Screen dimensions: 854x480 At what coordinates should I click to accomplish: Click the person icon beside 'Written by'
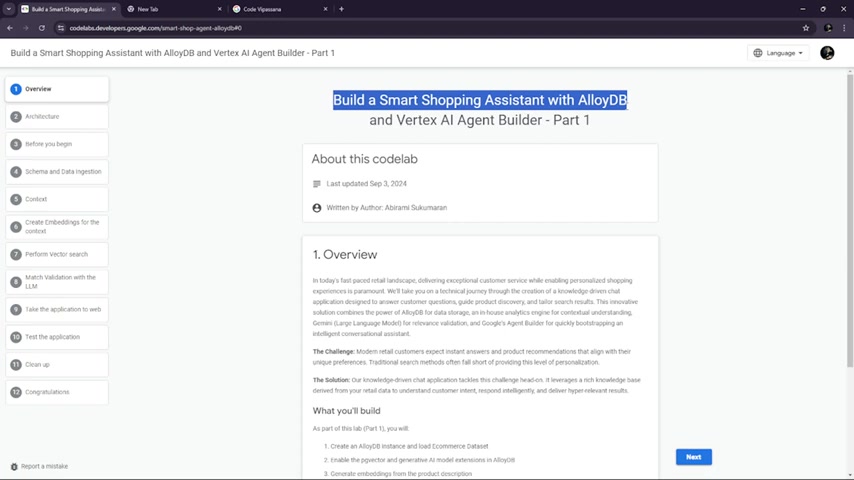pyautogui.click(x=316, y=208)
